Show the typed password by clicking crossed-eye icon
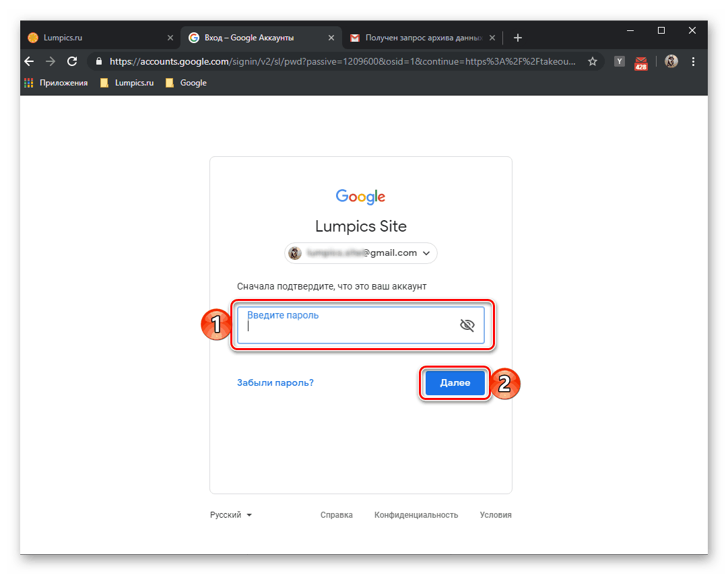728x575 pixels. tap(467, 325)
